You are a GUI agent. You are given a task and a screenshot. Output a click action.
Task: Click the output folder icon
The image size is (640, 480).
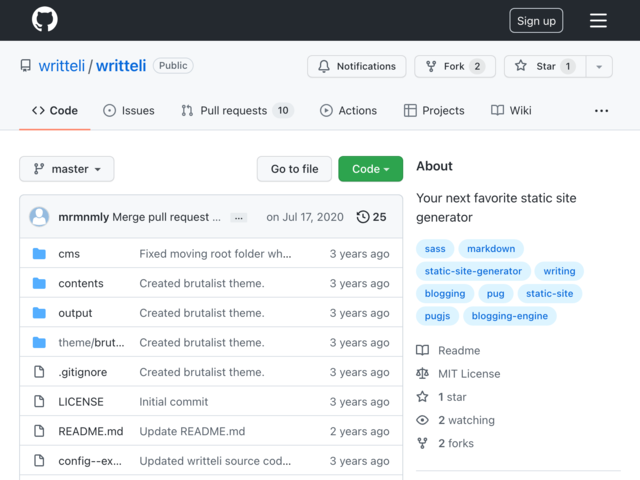(x=39, y=313)
